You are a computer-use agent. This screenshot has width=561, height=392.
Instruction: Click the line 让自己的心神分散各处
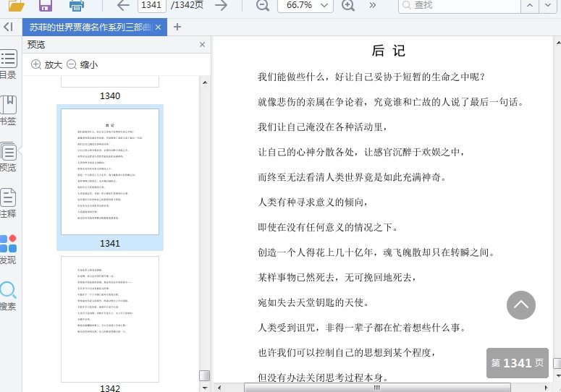point(361,152)
